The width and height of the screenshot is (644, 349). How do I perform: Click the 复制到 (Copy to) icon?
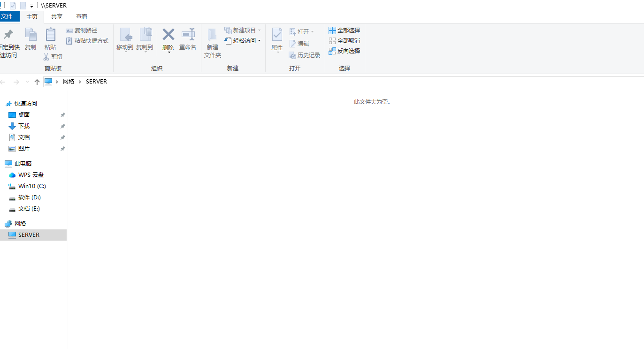coord(145,34)
